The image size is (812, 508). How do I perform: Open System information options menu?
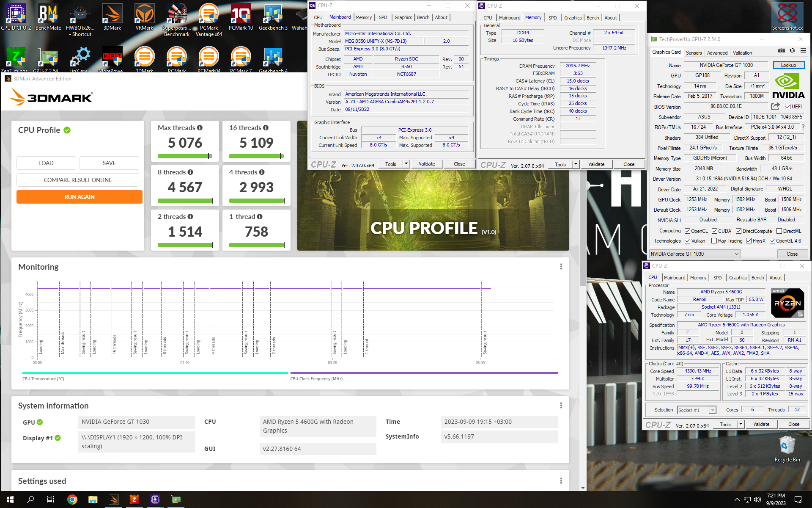click(x=561, y=406)
